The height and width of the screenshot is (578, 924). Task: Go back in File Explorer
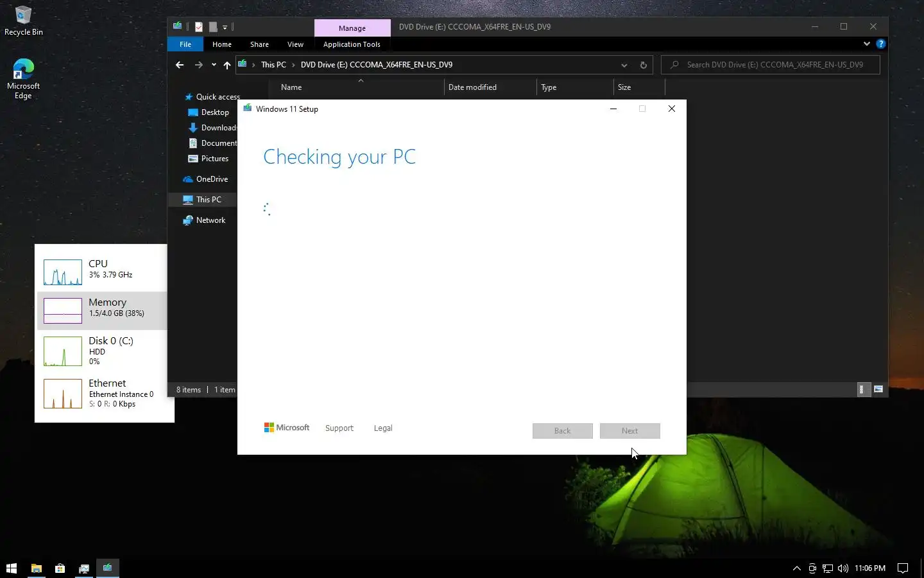point(180,65)
